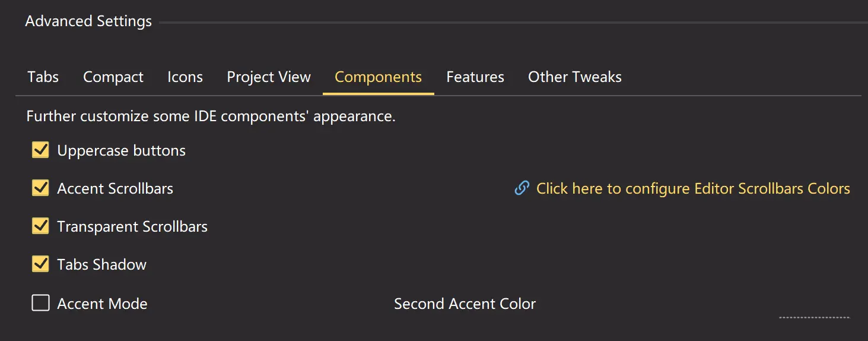Click the active Components tab
Image resolution: width=868 pixels, height=341 pixels.
(379, 77)
